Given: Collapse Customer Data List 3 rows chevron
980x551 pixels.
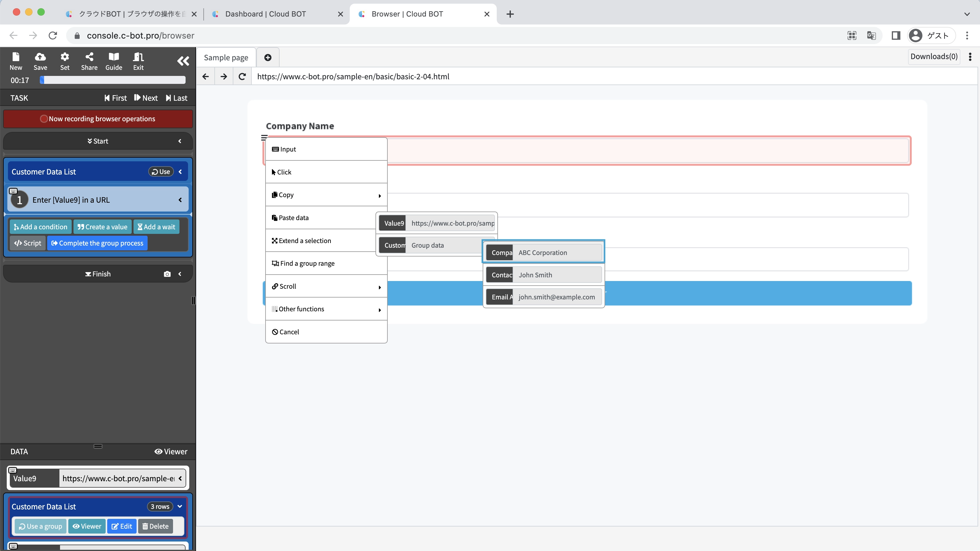Looking at the screenshot, I should 180,507.
